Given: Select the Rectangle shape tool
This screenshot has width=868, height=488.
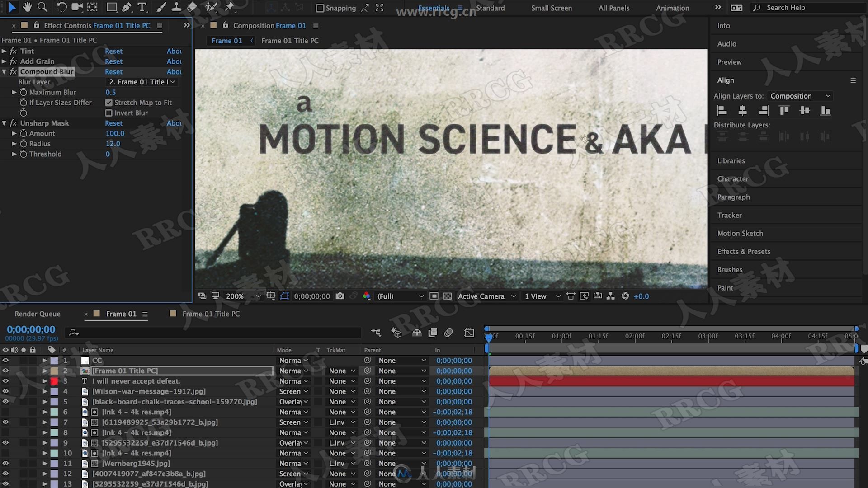Looking at the screenshot, I should 111,7.
